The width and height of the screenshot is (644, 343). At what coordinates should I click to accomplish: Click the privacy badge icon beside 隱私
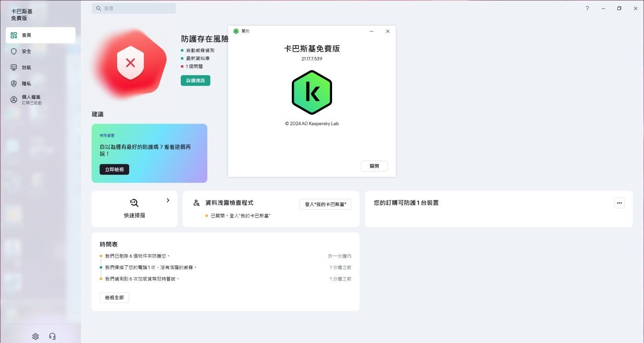tap(14, 84)
